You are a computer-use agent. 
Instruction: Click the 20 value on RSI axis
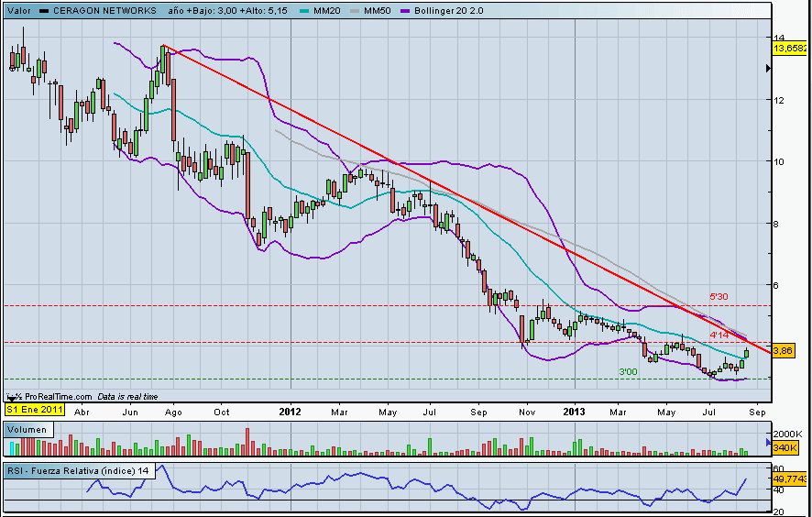(778, 511)
